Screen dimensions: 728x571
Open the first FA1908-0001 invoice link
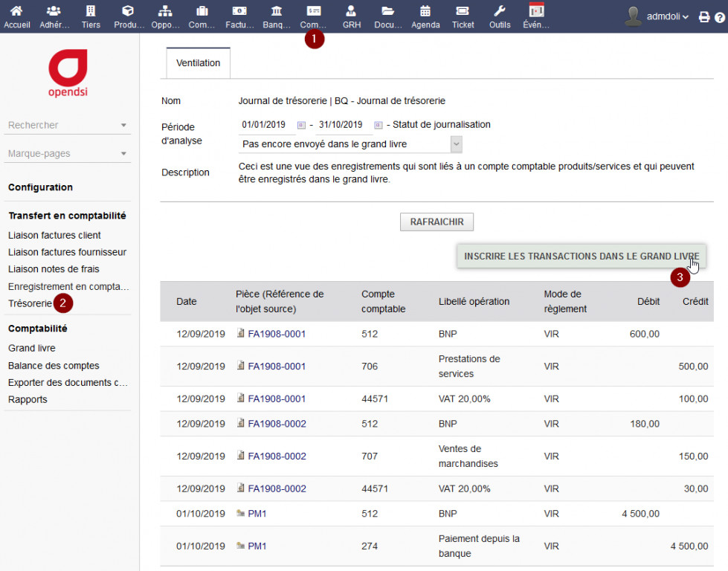click(277, 334)
